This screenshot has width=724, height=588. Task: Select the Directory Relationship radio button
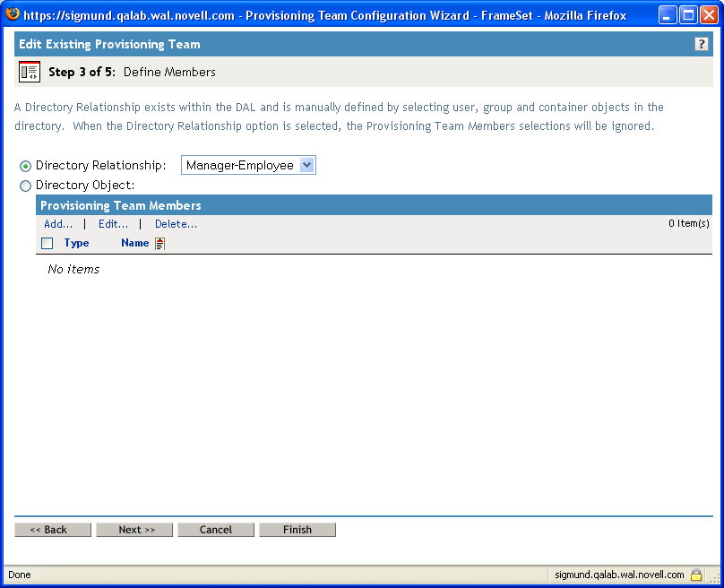[x=25, y=166]
